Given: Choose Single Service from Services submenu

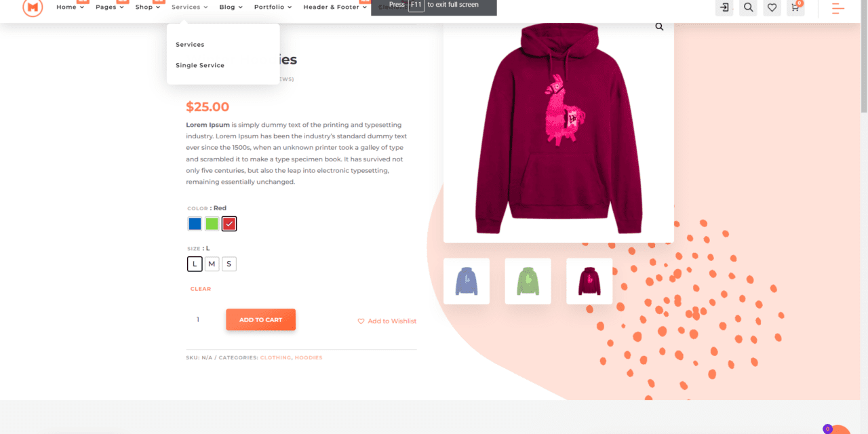Looking at the screenshot, I should 200,65.
